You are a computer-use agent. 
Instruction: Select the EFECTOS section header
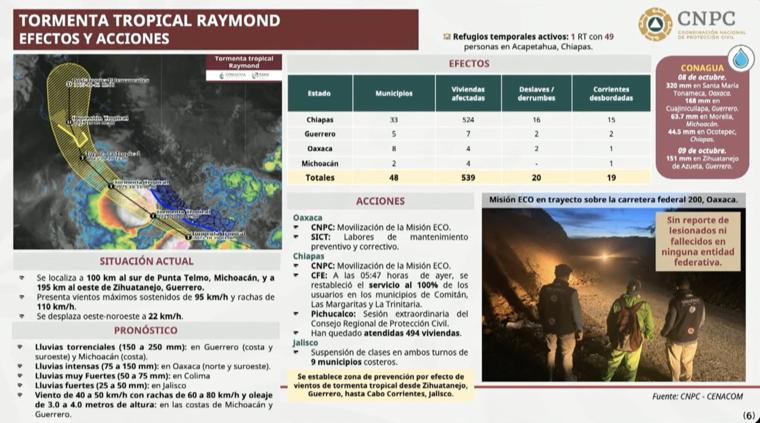(468, 63)
